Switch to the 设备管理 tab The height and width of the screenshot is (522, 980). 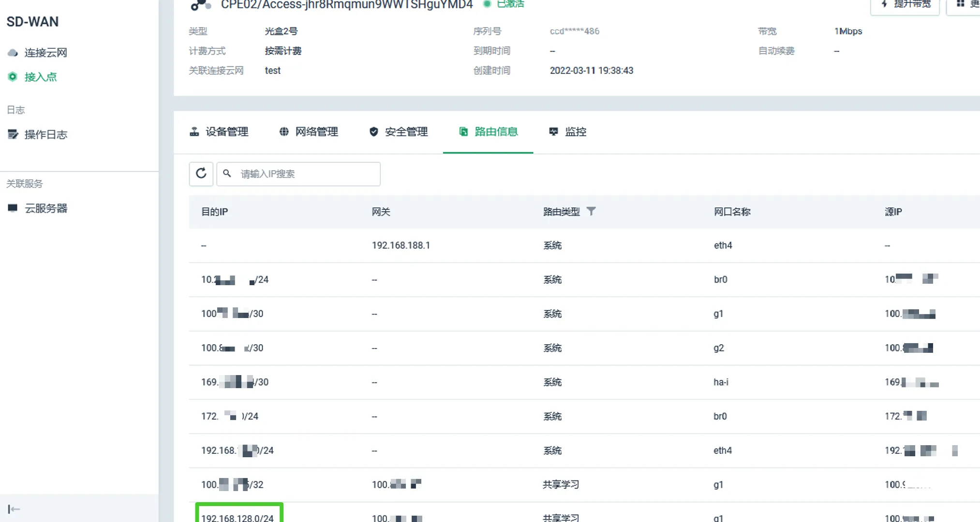click(219, 132)
